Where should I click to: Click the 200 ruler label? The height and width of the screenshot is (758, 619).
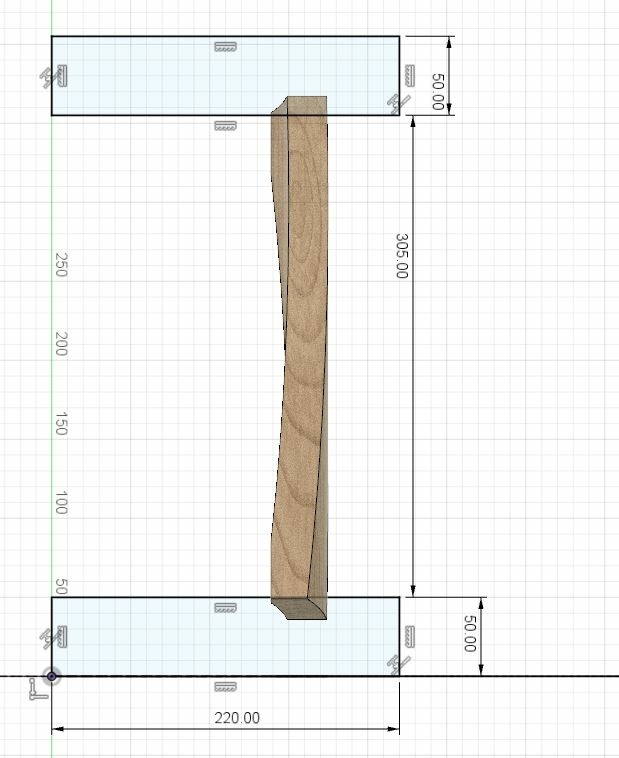coord(61,344)
